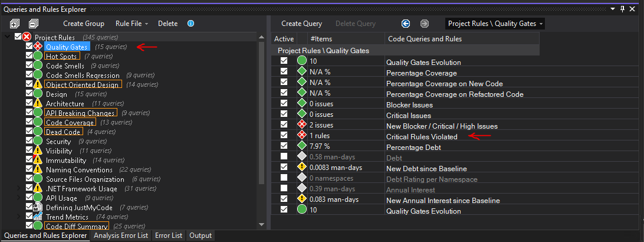Switch to the Analysis Error List tab
The width and height of the screenshot is (644, 242).
click(x=121, y=236)
